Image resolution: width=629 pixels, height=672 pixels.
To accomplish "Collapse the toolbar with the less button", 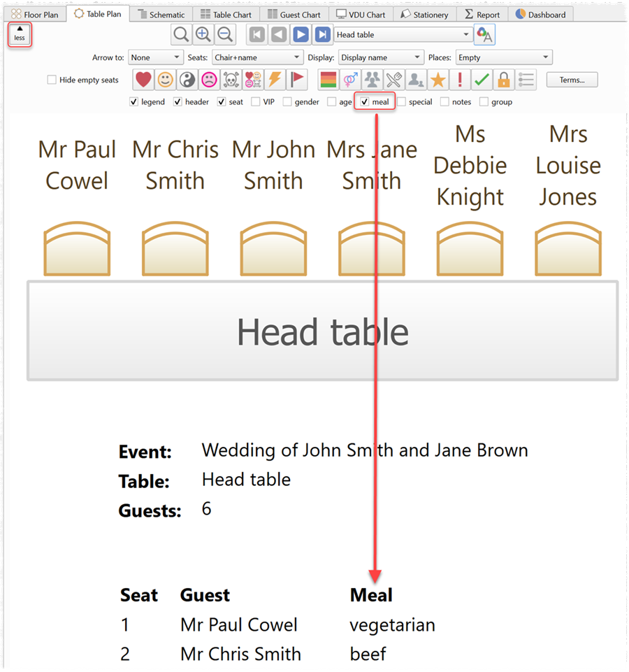I will coord(20,34).
